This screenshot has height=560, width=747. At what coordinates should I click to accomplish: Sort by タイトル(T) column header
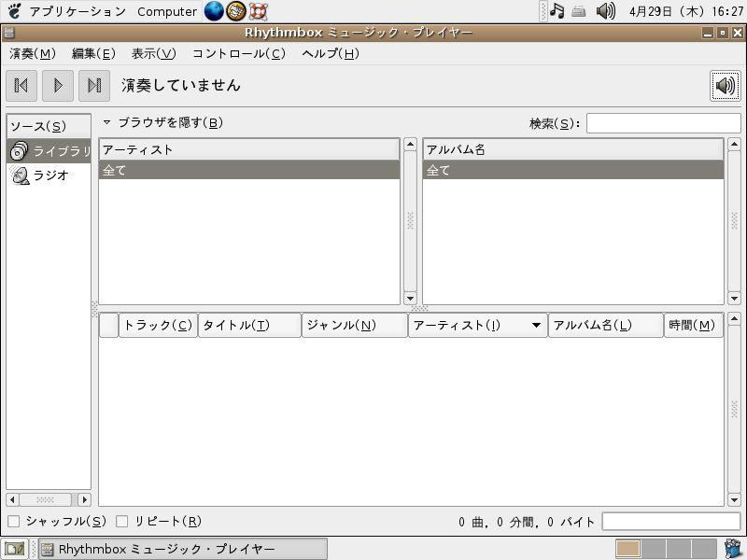[x=249, y=325]
